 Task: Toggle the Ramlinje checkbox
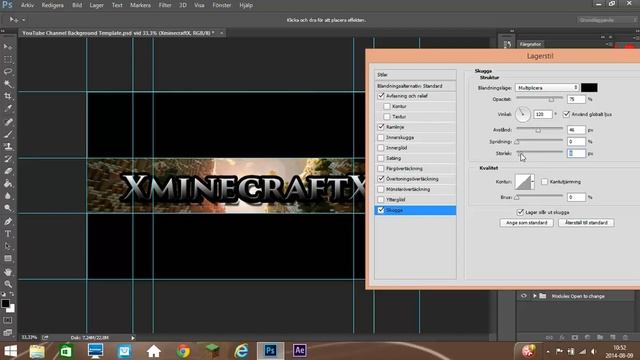click(381, 127)
